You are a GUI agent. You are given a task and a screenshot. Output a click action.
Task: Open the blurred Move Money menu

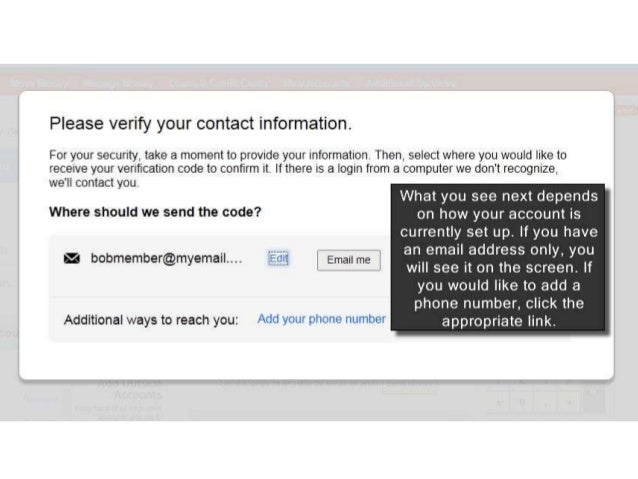click(x=39, y=84)
